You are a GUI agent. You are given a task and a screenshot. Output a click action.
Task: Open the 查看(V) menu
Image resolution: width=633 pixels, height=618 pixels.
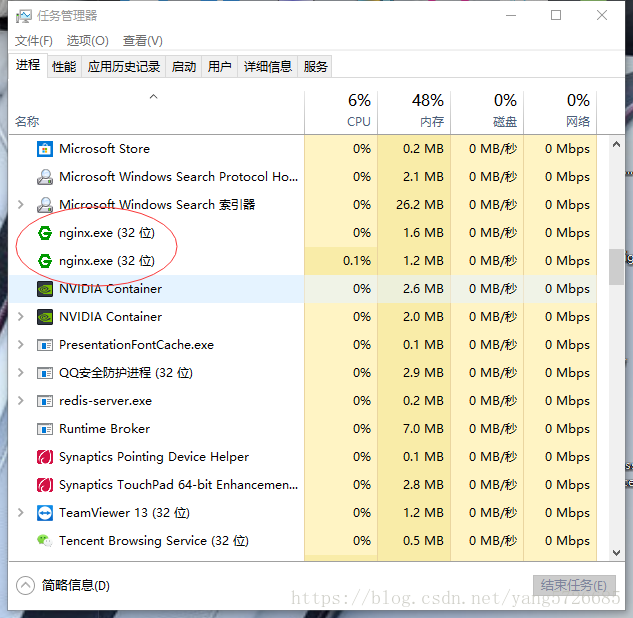point(143,41)
